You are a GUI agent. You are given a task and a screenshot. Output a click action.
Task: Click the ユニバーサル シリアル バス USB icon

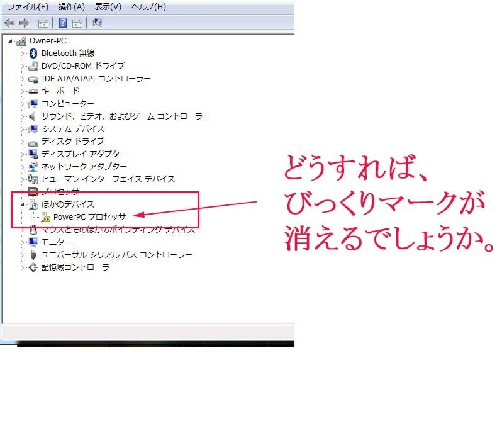coord(33,255)
